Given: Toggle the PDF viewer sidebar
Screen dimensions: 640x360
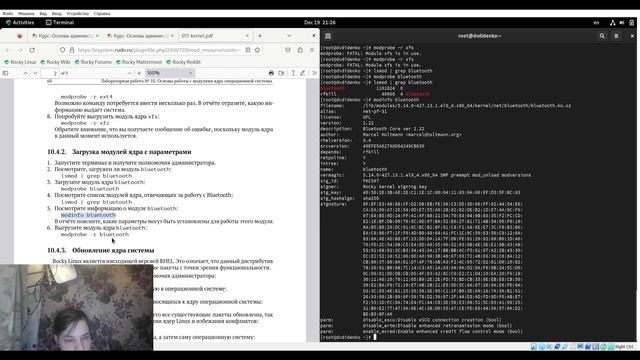Looking at the screenshot, I should [5, 73].
